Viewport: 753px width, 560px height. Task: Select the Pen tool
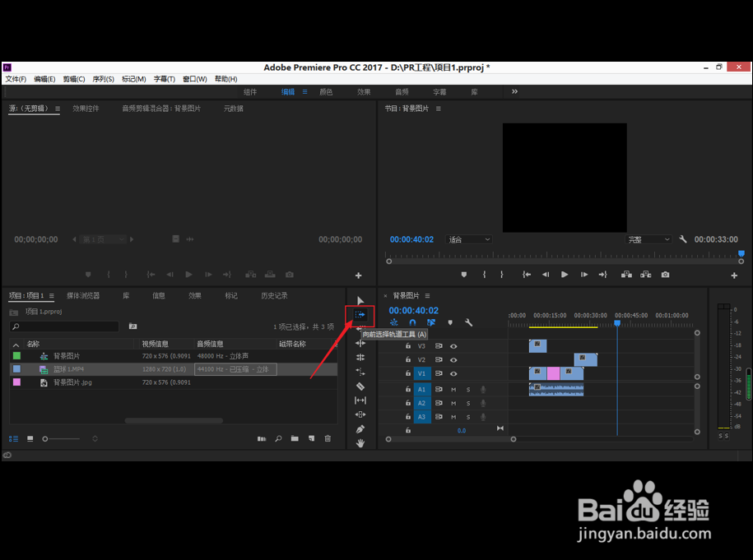(360, 429)
